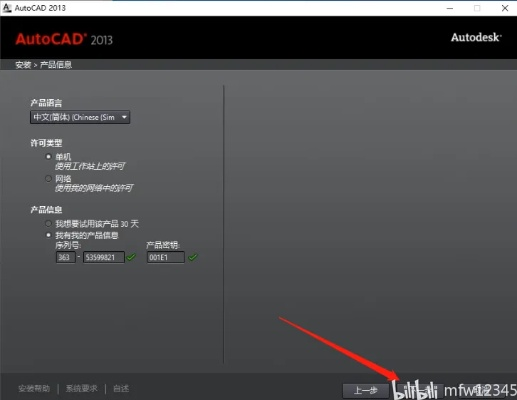This screenshot has height=400, width=517.
Task: Click the 许可类型 heading
Action: click(x=46, y=143)
